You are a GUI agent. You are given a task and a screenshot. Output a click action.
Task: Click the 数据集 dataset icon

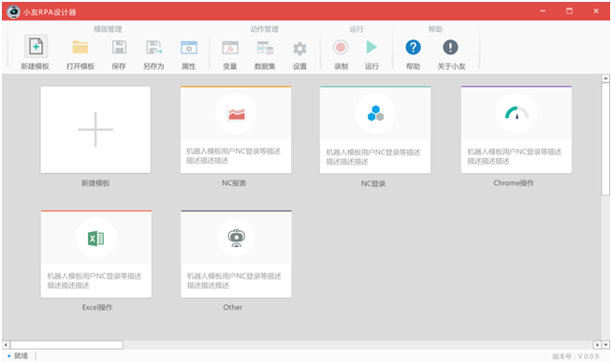click(265, 48)
